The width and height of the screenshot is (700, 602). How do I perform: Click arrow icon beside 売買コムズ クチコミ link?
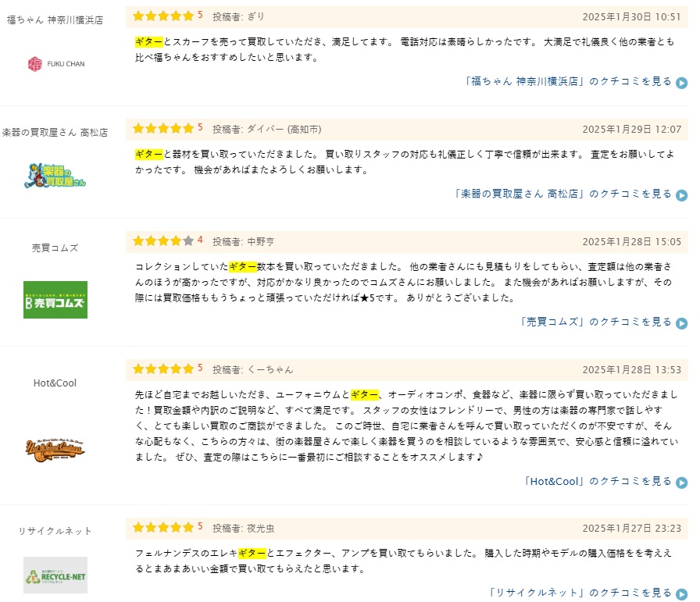681,322
